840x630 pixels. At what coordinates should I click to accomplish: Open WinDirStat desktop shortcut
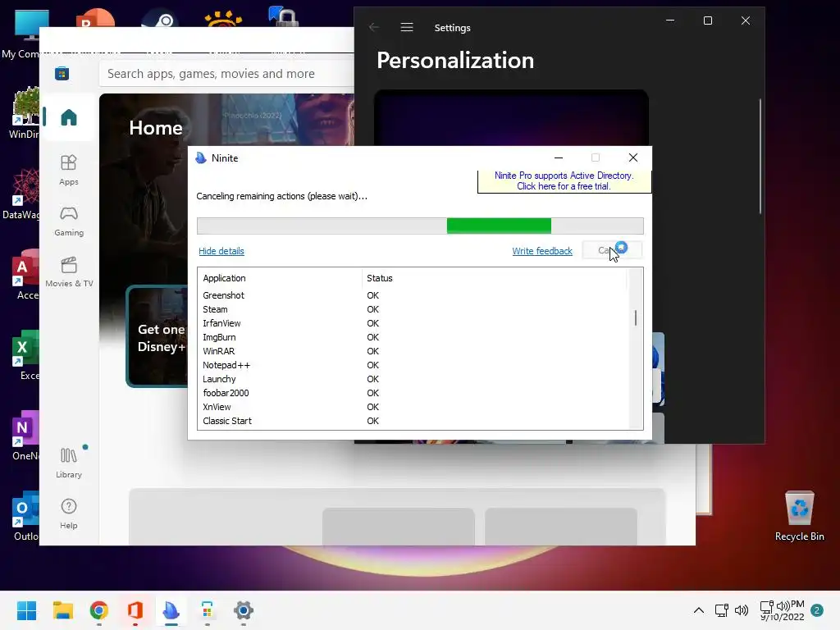pos(23,113)
